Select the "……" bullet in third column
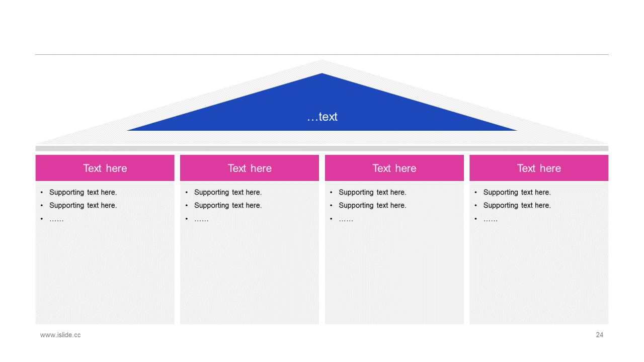Viewport: 644px width, 362px height. click(x=346, y=219)
